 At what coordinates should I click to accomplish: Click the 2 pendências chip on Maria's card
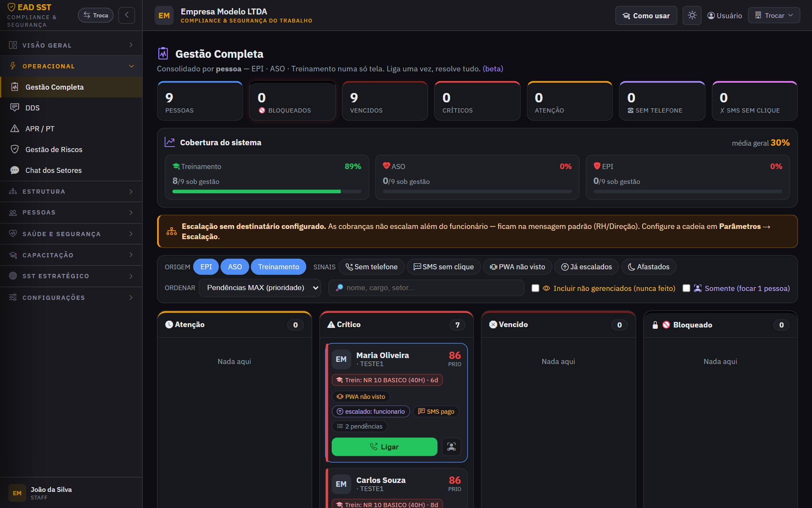[x=359, y=426]
